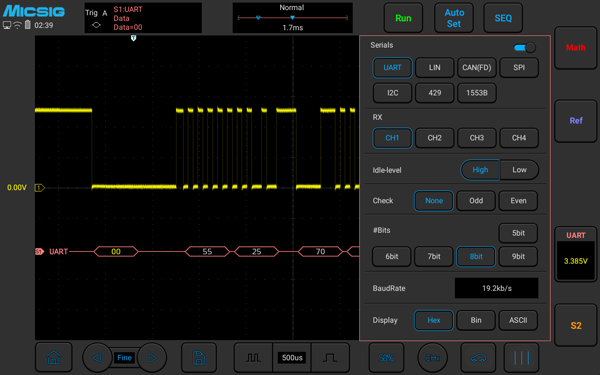
Task: Open the Math channel button
Action: [576, 47]
